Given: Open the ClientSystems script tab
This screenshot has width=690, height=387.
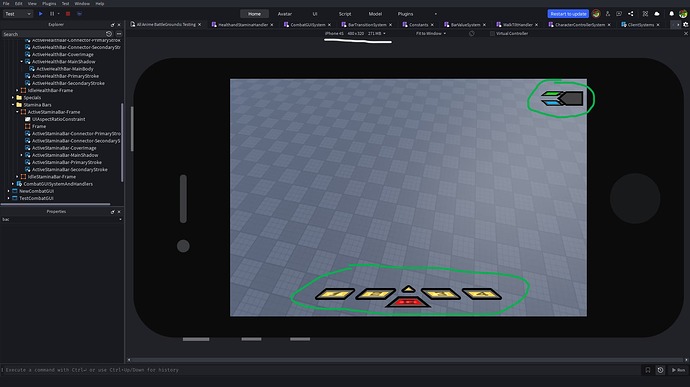Looking at the screenshot, I should (641, 25).
